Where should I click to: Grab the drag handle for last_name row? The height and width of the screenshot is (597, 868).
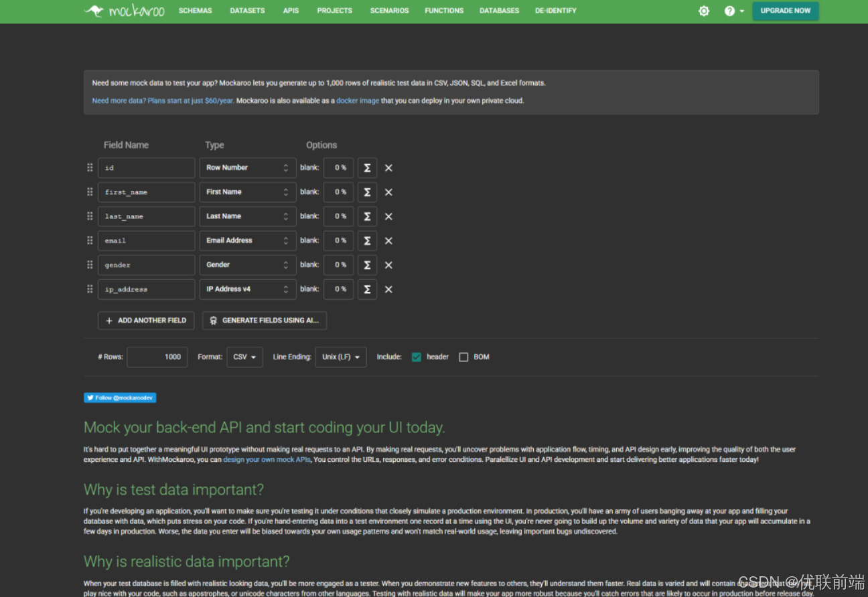tap(90, 216)
